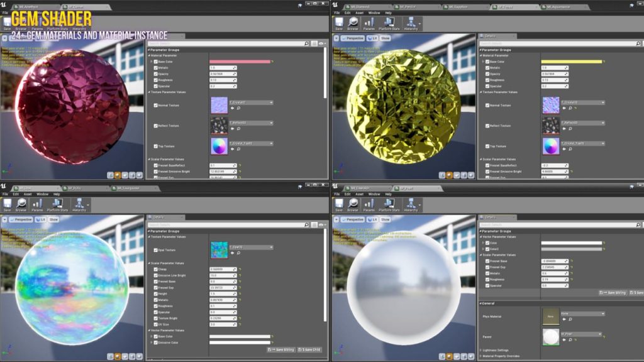Open Phys Material None dropdown in pearl window

583,314
